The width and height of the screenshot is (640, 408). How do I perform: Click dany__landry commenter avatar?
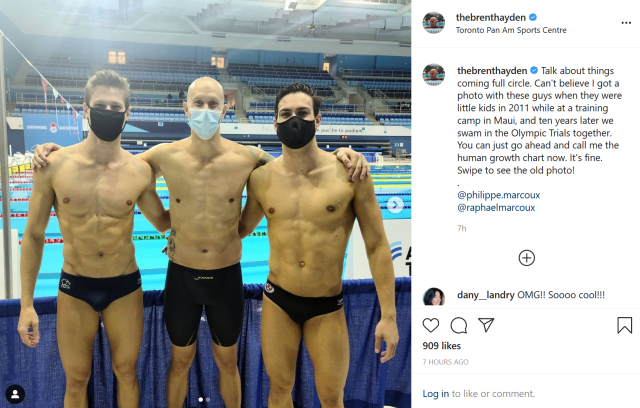coord(433,297)
